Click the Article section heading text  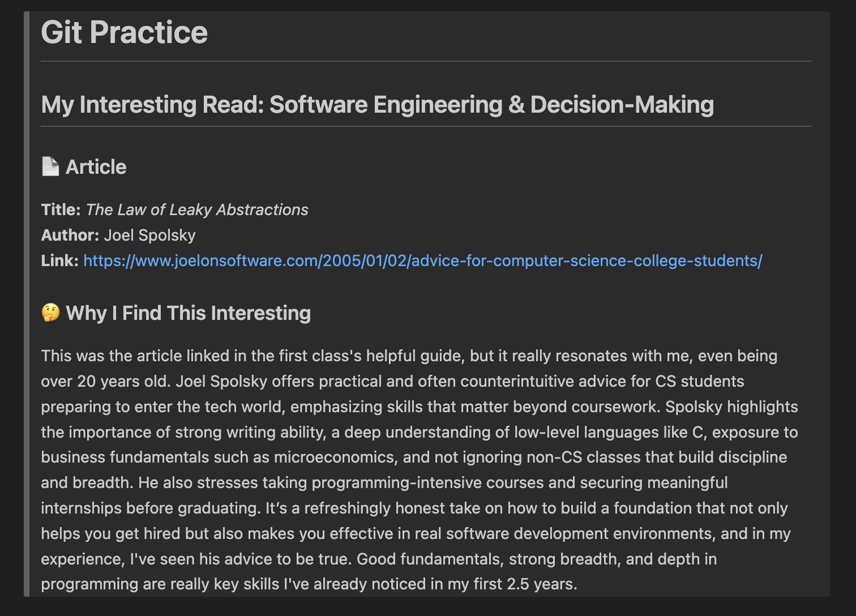tap(96, 167)
